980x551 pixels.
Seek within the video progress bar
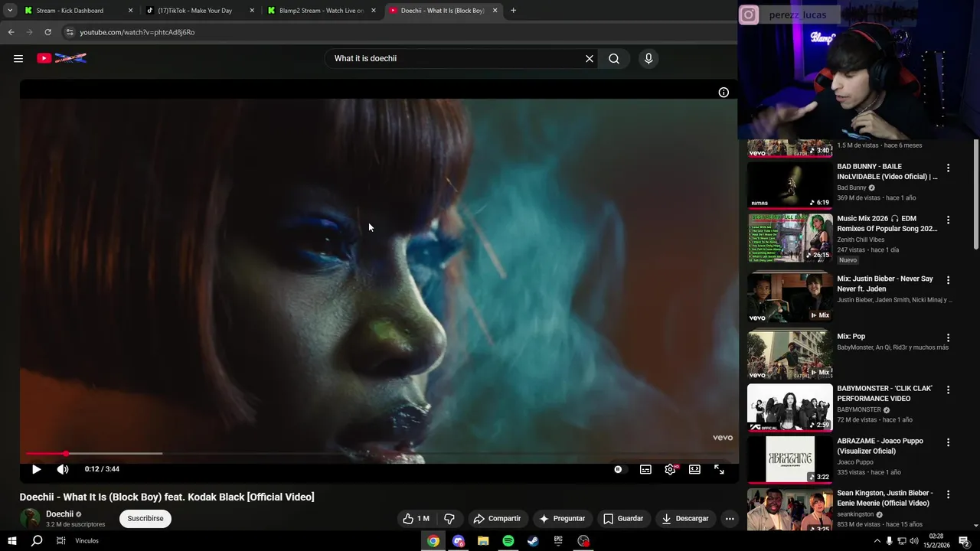(379, 454)
